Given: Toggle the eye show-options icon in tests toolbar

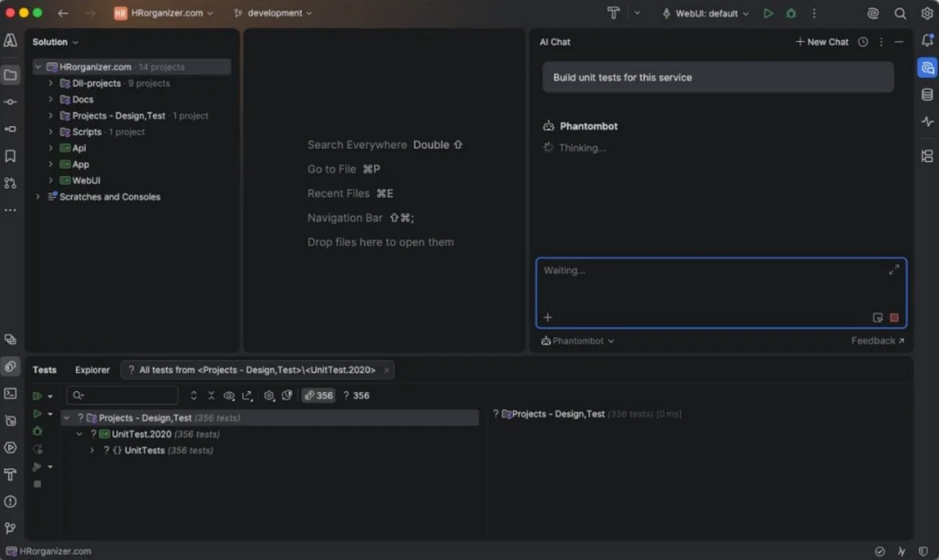Looking at the screenshot, I should click(x=229, y=396).
